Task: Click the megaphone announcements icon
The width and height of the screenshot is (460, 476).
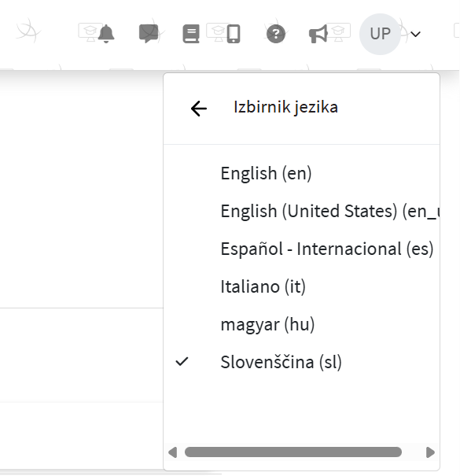Action: [318, 34]
